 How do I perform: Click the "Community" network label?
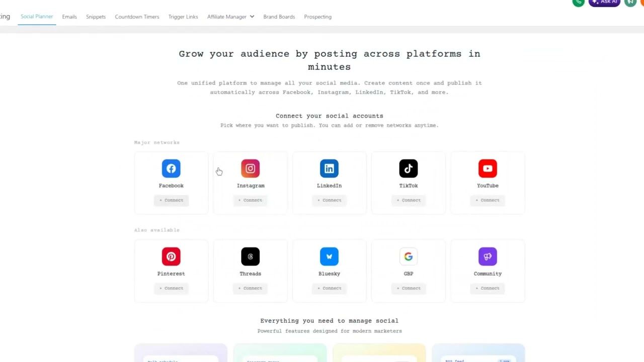(488, 274)
